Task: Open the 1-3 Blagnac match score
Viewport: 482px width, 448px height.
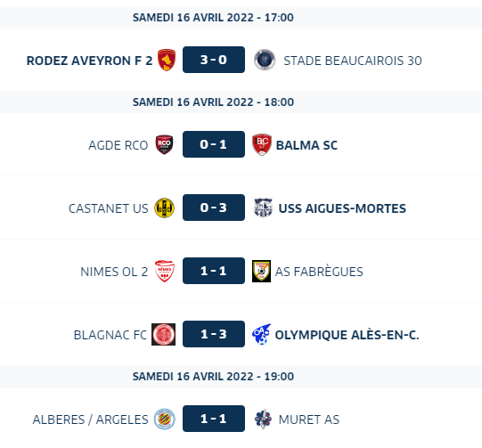Action: 214,334
